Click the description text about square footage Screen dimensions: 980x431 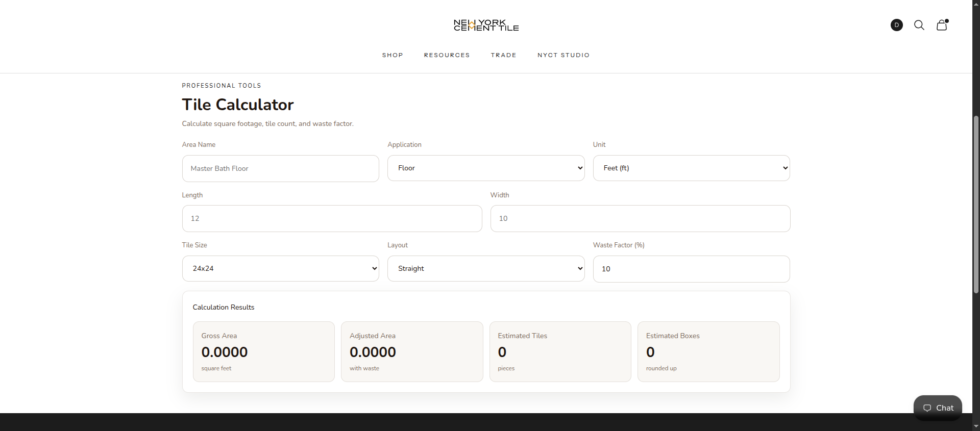click(267, 123)
